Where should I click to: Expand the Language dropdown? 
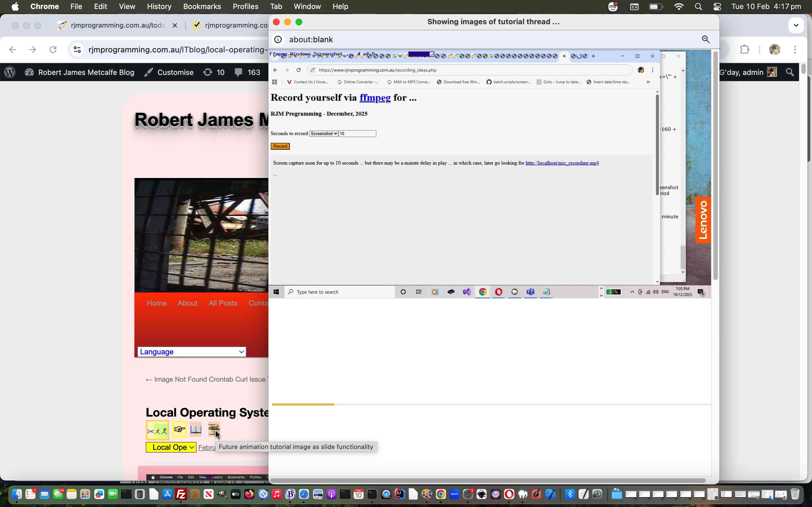click(x=192, y=352)
